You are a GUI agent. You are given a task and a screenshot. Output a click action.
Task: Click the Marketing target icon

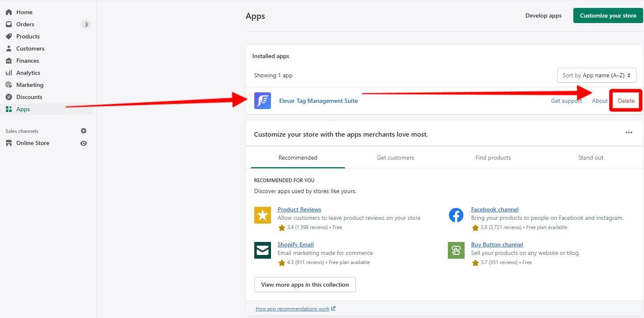pyautogui.click(x=9, y=85)
